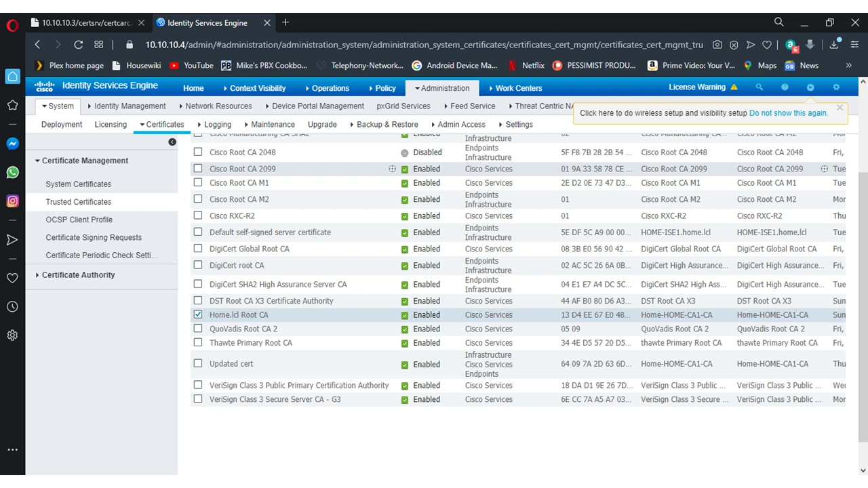Open the Upgrade tab
This screenshot has height=488, width=868.
tap(322, 125)
